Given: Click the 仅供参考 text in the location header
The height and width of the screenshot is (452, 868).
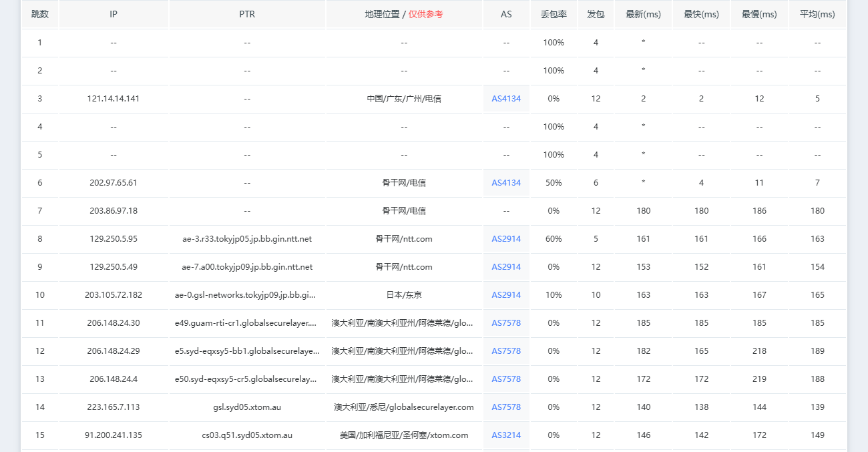Looking at the screenshot, I should coord(425,14).
